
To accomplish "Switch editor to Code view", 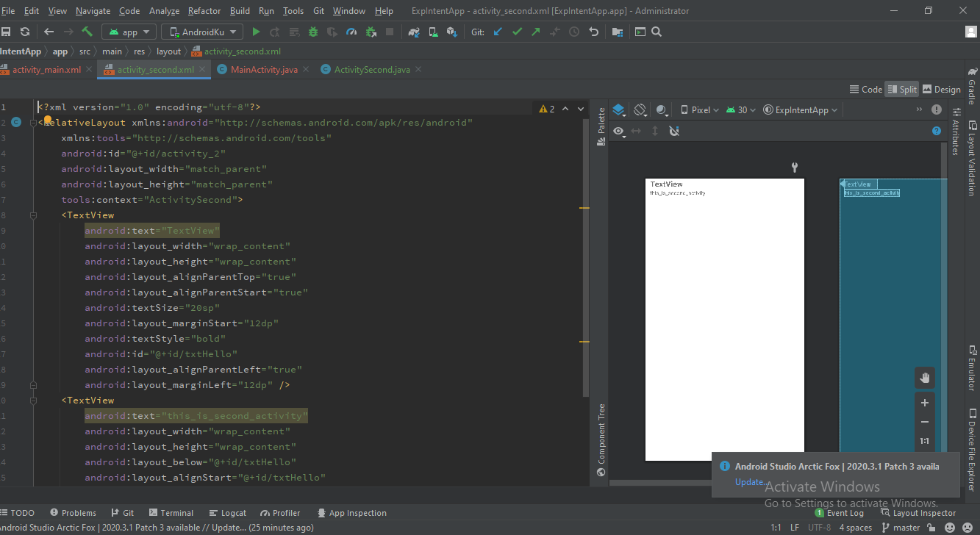I will (x=865, y=89).
